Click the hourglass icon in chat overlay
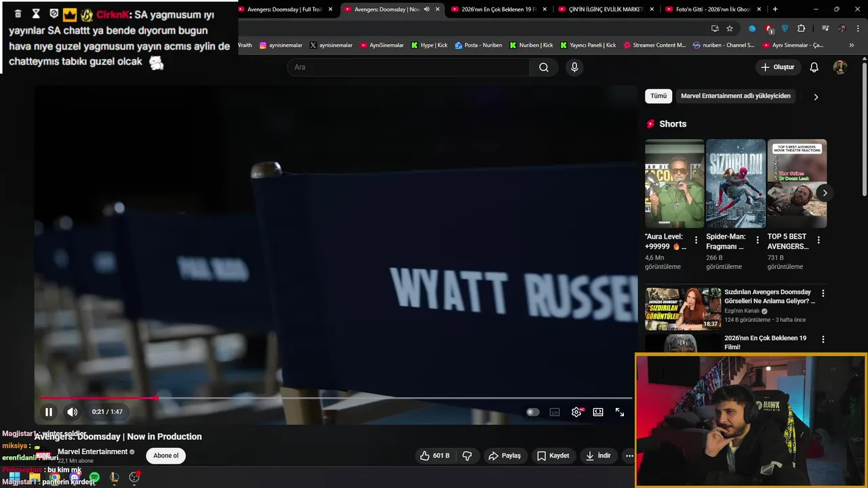This screenshot has width=868, height=488. (x=36, y=14)
